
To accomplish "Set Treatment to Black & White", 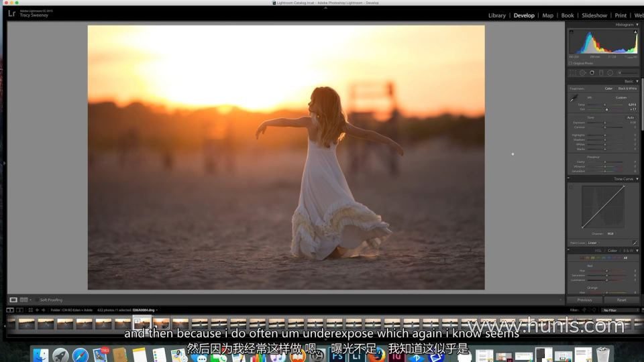I will click(x=627, y=88).
